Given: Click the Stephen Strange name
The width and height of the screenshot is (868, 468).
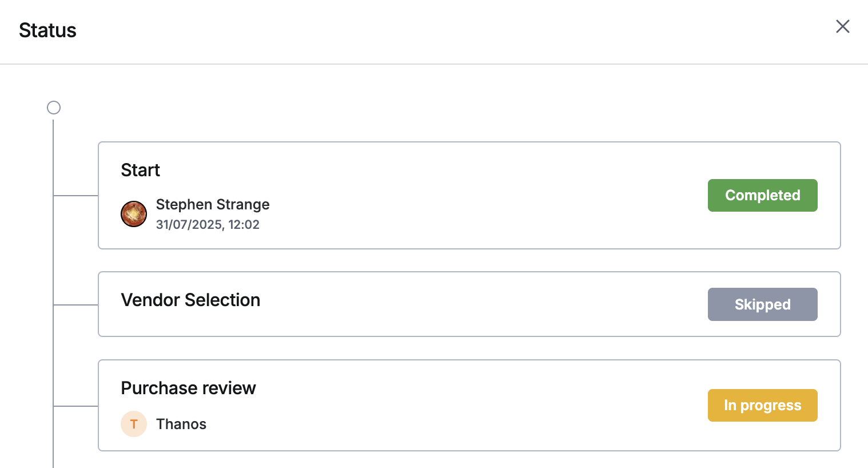Looking at the screenshot, I should click(x=213, y=204).
